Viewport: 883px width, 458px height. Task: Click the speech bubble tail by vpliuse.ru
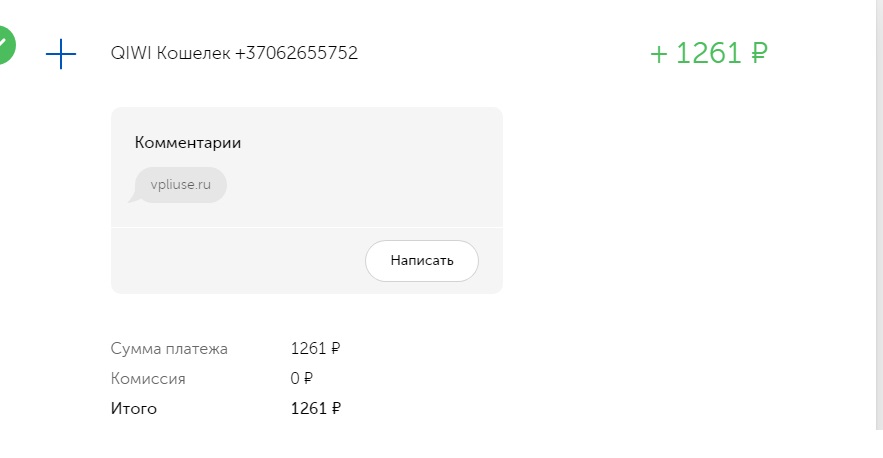(134, 198)
